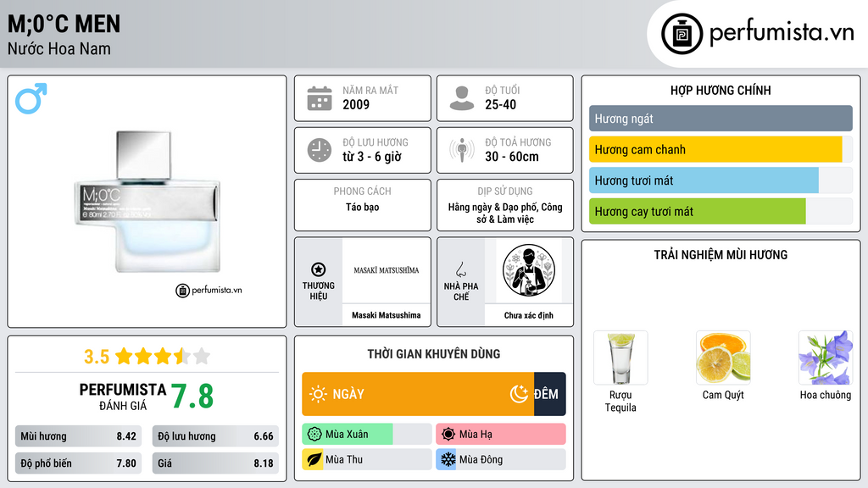Click the perfumer avatar illustration
The width and height of the screenshot is (868, 488).
[529, 270]
